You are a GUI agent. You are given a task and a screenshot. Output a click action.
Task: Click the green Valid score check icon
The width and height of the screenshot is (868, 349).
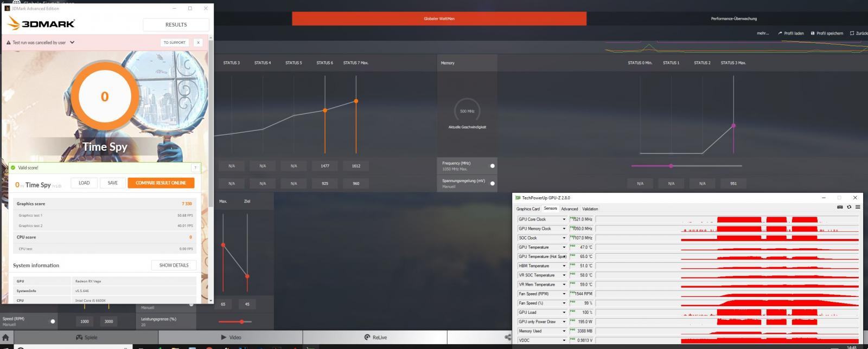point(13,167)
